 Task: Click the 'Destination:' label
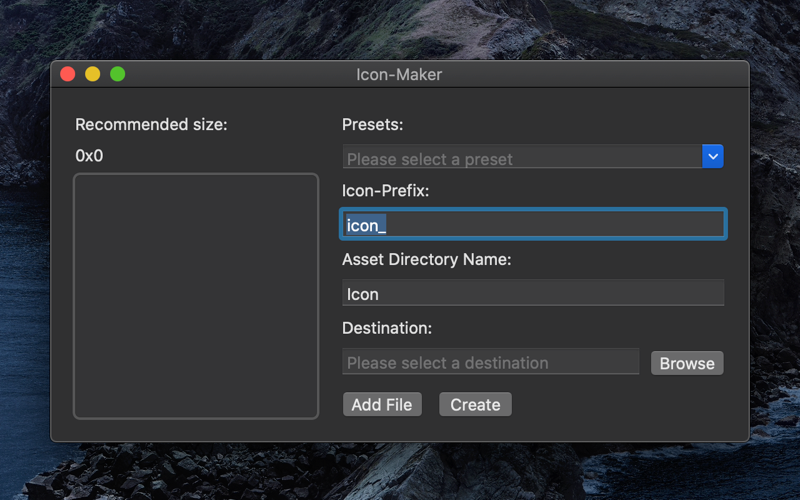click(x=387, y=328)
